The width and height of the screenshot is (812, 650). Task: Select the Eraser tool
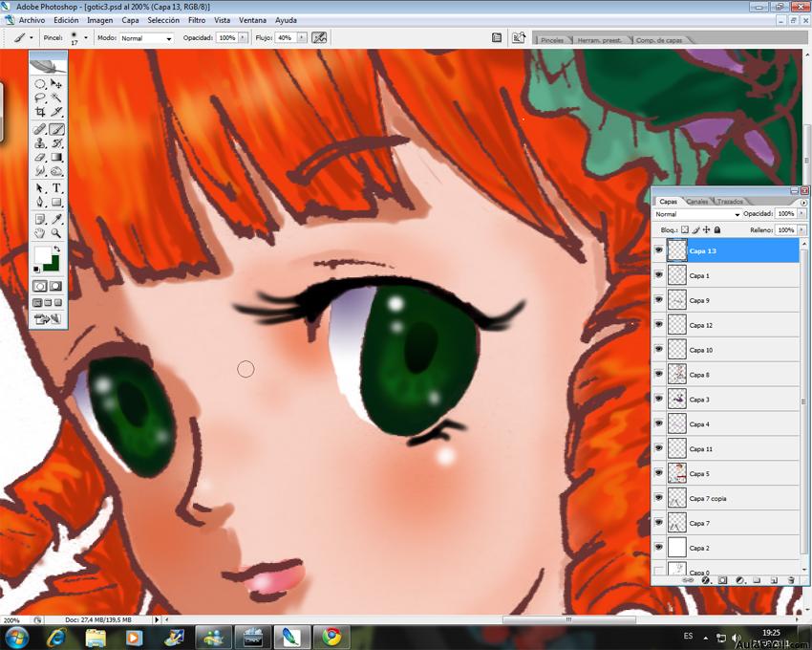coord(40,157)
